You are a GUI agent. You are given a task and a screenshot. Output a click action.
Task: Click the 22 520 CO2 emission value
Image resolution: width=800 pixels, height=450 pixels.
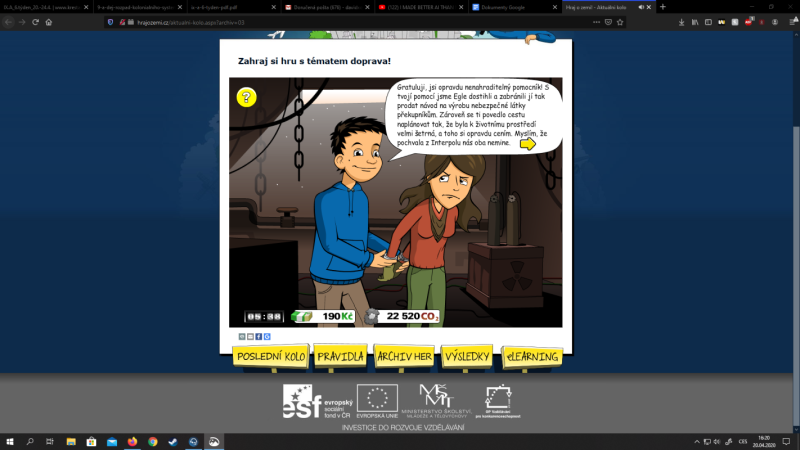[x=412, y=316]
